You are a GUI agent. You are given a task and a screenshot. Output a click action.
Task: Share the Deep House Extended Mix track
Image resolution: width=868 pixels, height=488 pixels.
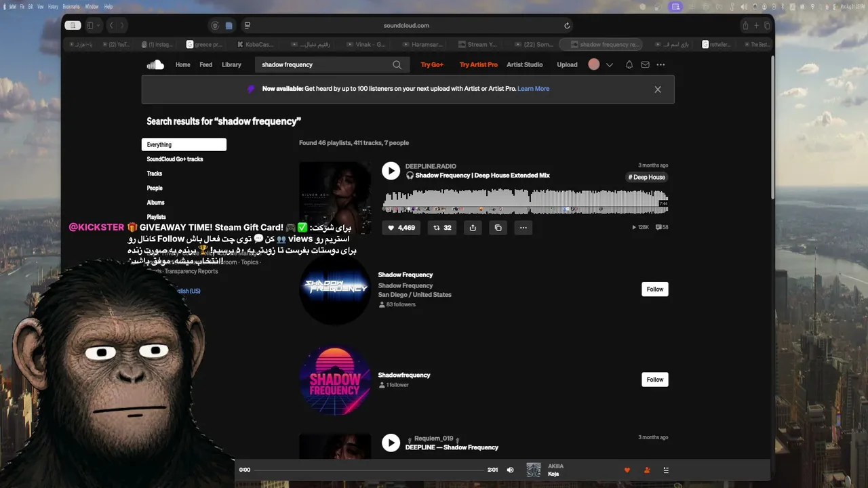pyautogui.click(x=473, y=228)
